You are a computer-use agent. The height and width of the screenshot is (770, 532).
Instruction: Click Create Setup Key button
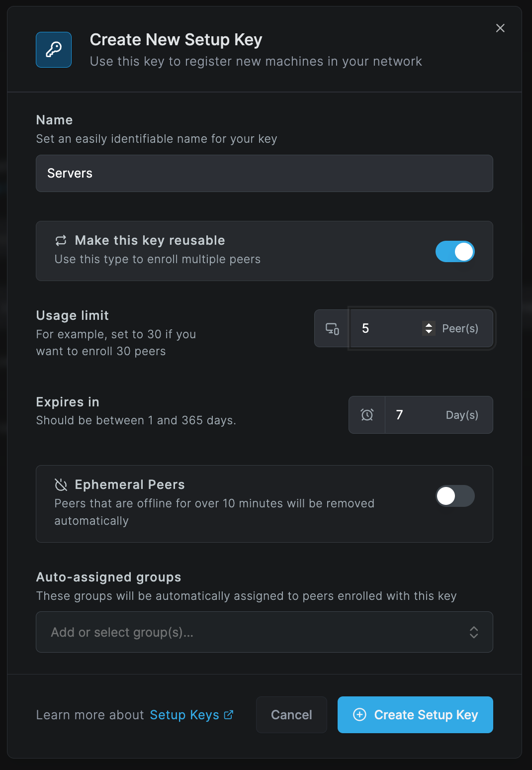415,715
